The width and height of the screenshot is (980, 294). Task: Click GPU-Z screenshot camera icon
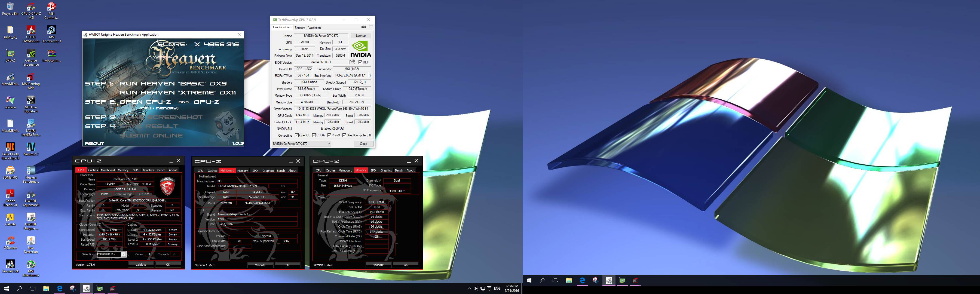coord(363,27)
